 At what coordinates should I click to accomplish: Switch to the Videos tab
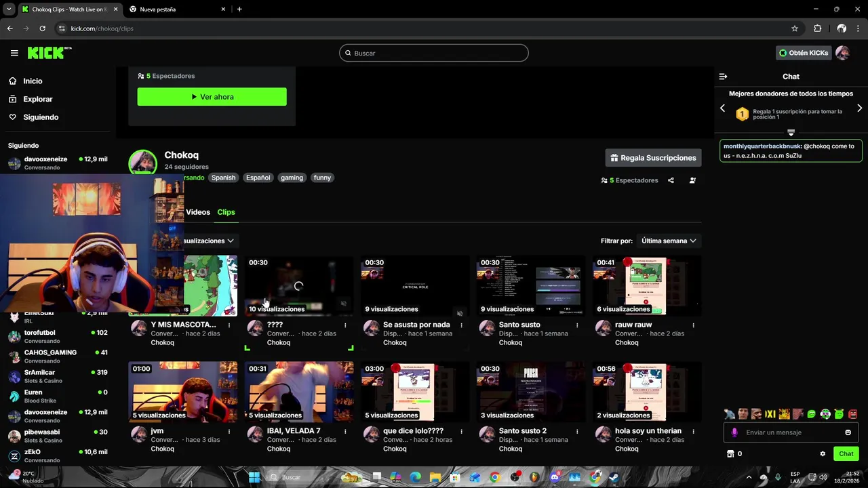click(x=198, y=212)
